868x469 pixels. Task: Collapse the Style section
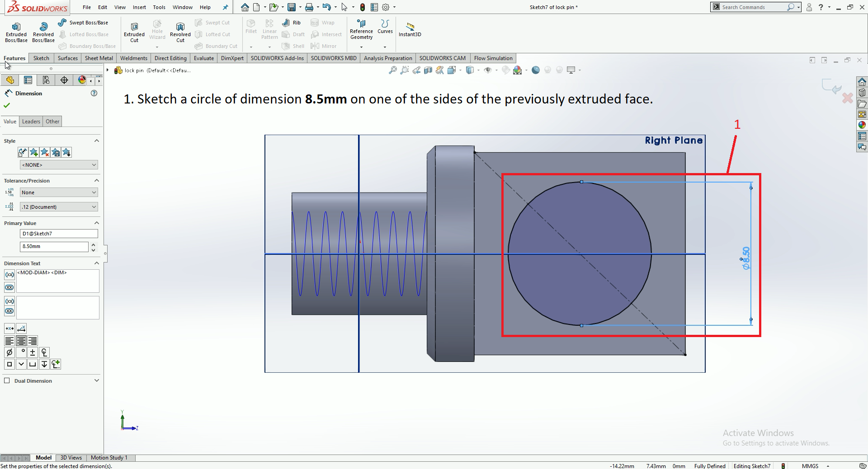96,141
